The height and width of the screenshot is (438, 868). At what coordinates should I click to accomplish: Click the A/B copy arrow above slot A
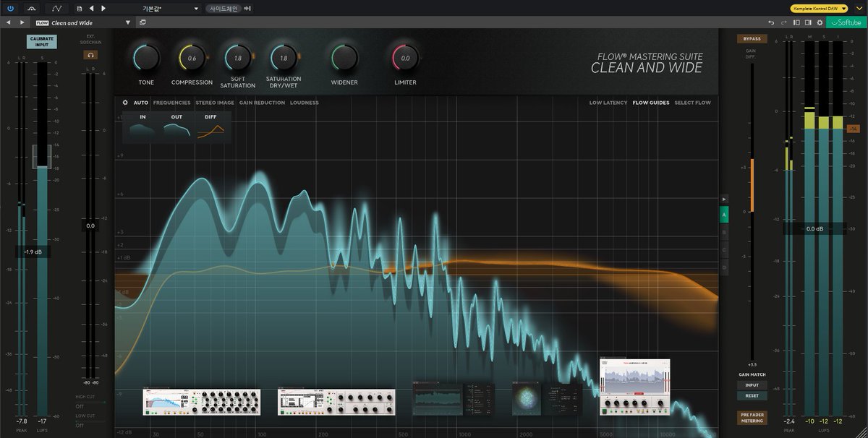(725, 199)
